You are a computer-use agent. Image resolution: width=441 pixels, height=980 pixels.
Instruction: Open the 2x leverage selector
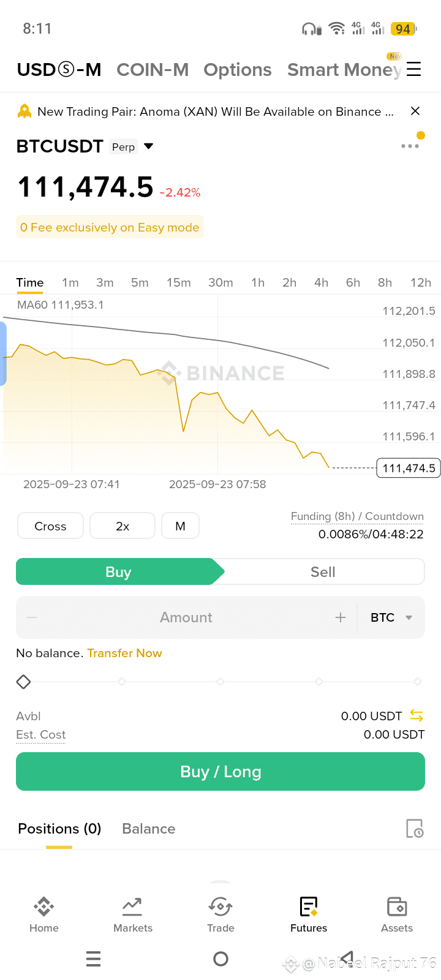(123, 526)
